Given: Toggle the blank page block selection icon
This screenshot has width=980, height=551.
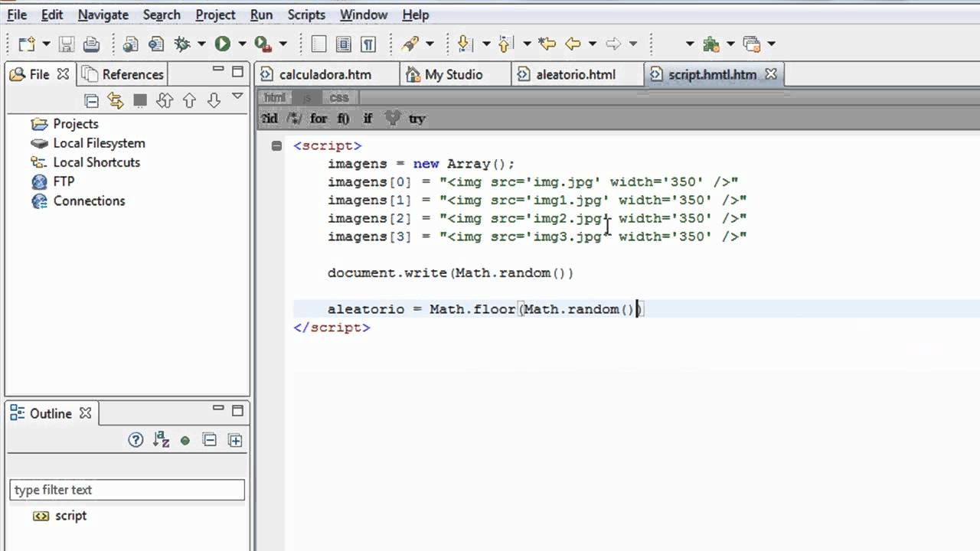Looking at the screenshot, I should tap(318, 44).
